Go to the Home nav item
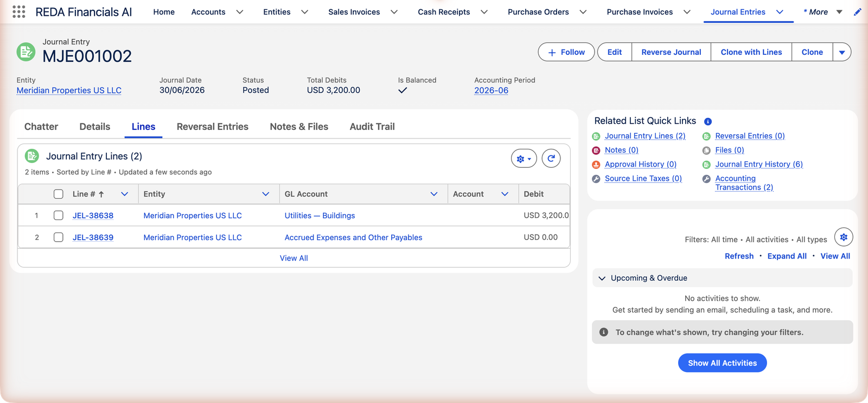 coord(164,12)
